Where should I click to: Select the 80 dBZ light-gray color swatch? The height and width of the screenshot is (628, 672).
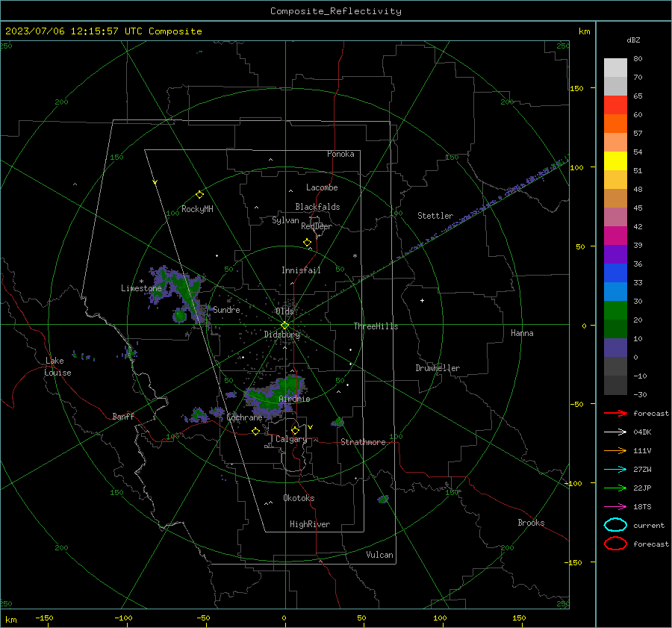pyautogui.click(x=615, y=68)
